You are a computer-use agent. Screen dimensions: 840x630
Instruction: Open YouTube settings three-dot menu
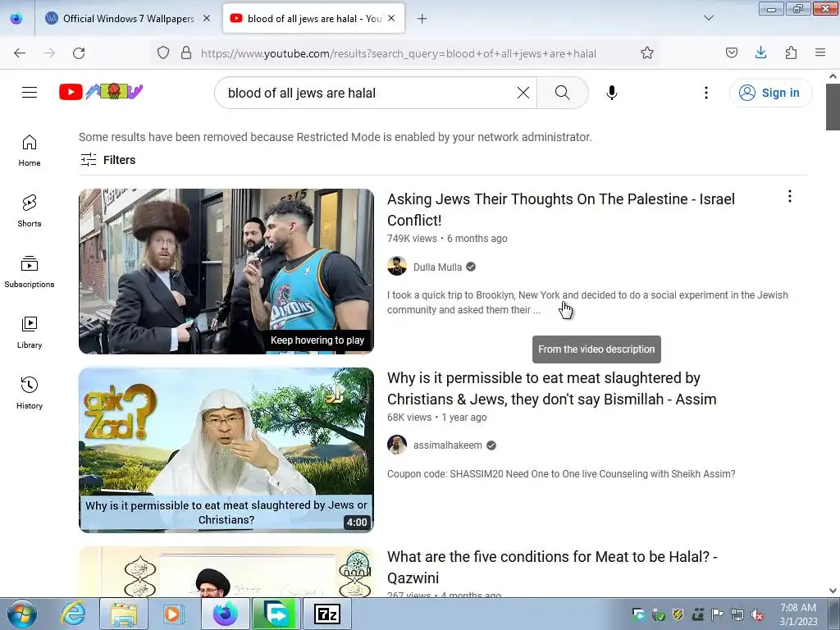(706, 93)
